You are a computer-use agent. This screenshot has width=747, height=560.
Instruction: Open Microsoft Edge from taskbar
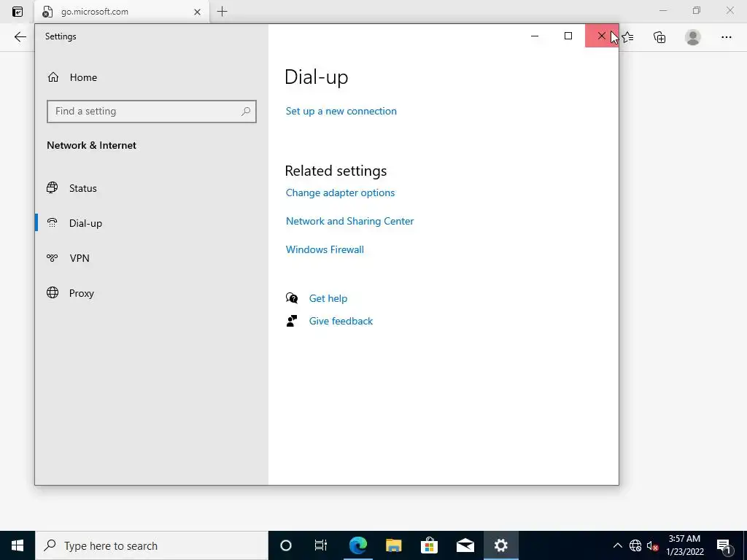pos(357,545)
